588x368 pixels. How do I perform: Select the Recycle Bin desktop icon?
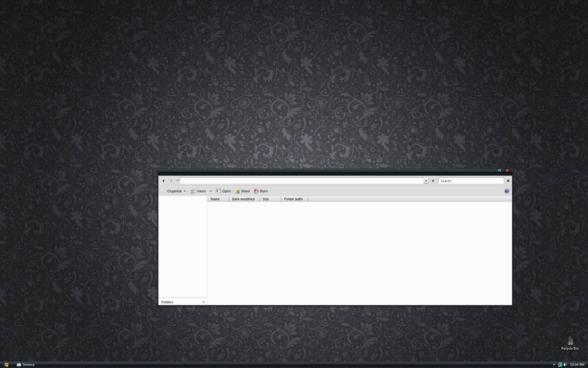pyautogui.click(x=570, y=344)
